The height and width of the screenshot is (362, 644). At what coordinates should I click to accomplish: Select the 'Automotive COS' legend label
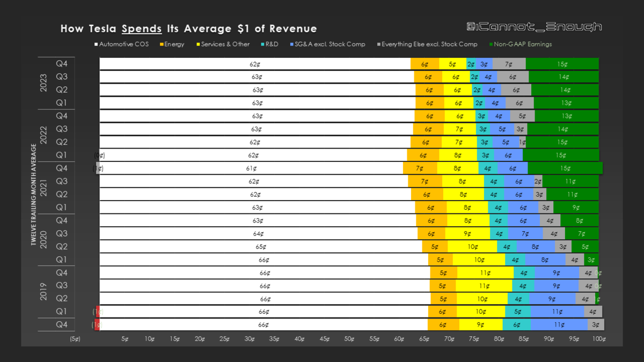pyautogui.click(x=124, y=45)
